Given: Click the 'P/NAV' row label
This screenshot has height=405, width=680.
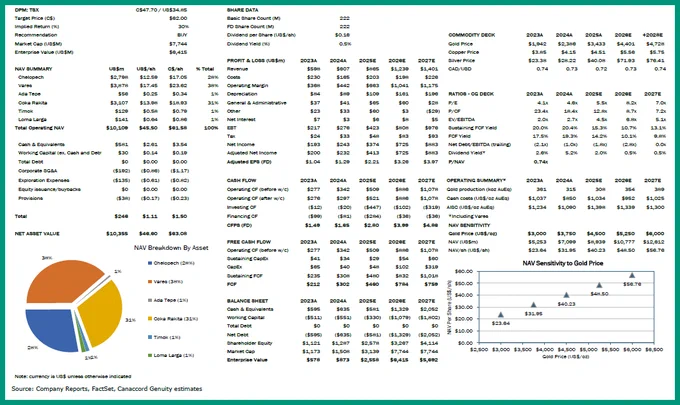Looking at the screenshot, I should point(455,162).
